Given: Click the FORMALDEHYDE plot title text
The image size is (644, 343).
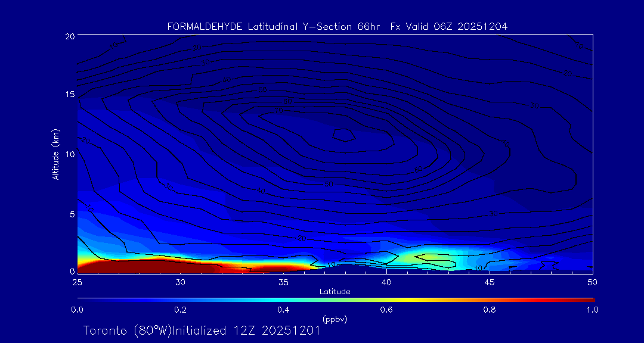Looking at the screenshot, I should 337,27.
